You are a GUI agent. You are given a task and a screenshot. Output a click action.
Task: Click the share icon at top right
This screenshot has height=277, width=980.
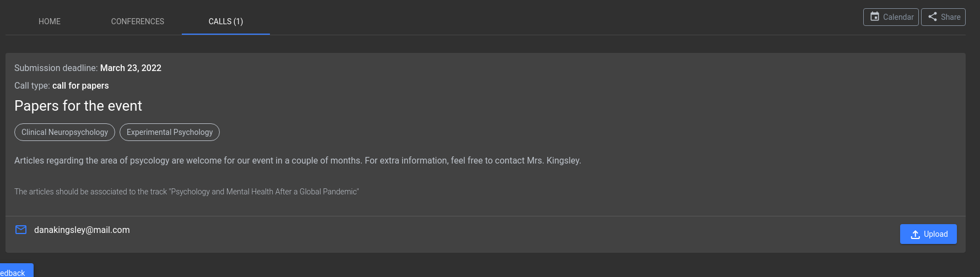coord(933,17)
